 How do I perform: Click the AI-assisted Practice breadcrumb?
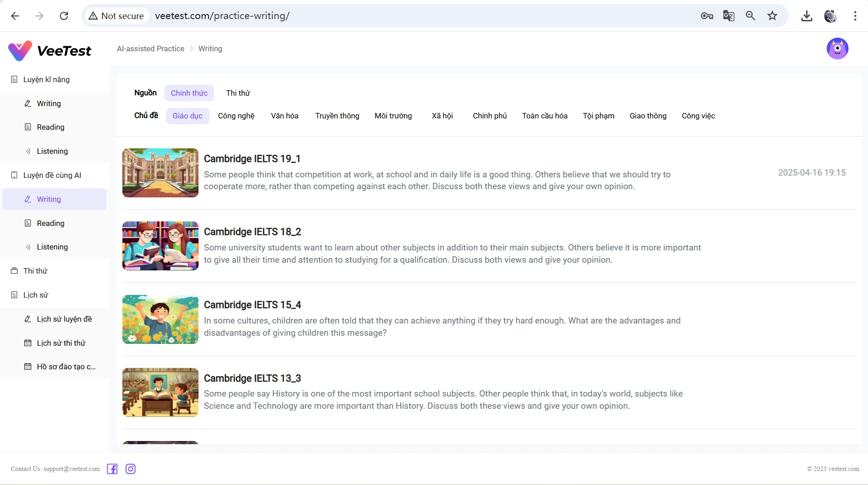(x=150, y=49)
